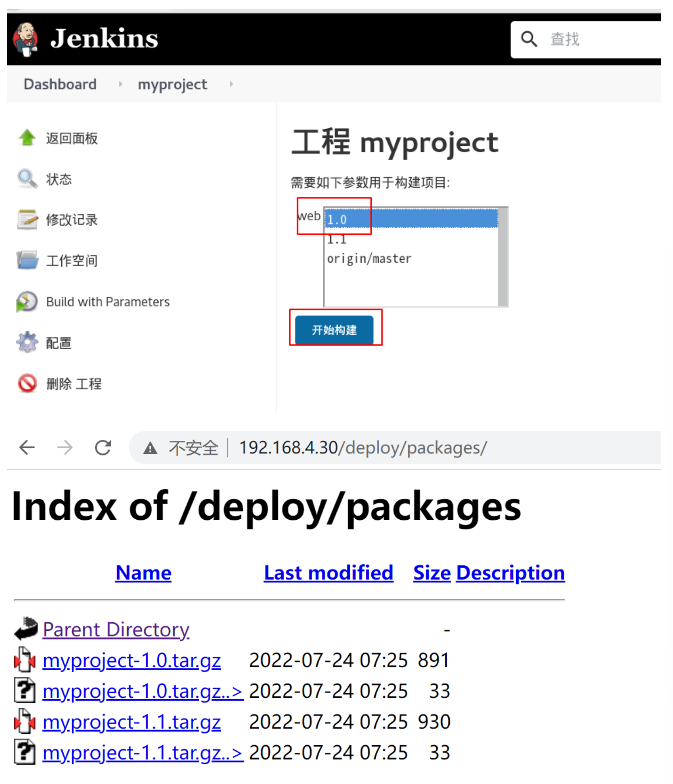Open the myproject-1.1.tar.gz..> link

143,753
